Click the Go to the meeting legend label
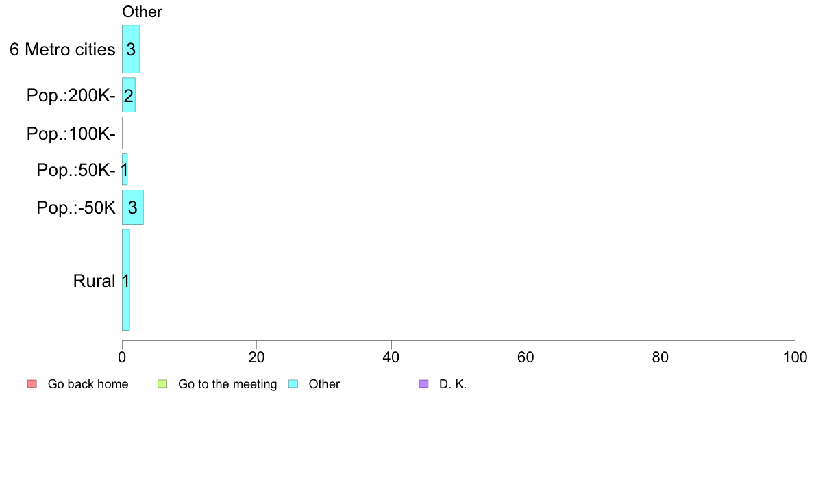Viewport: 814px width, 504px height. point(227,384)
